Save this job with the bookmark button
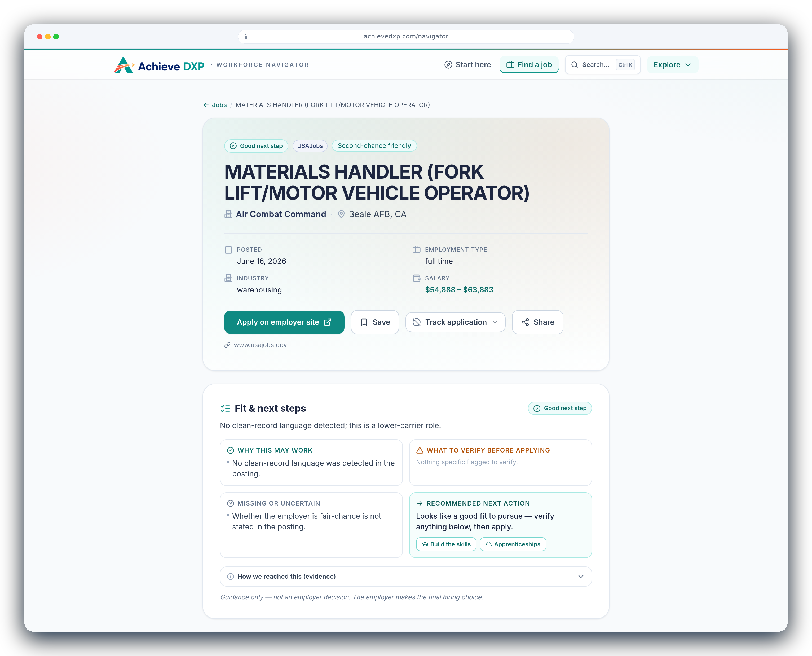Screen dimensions: 812x656 tap(375, 322)
